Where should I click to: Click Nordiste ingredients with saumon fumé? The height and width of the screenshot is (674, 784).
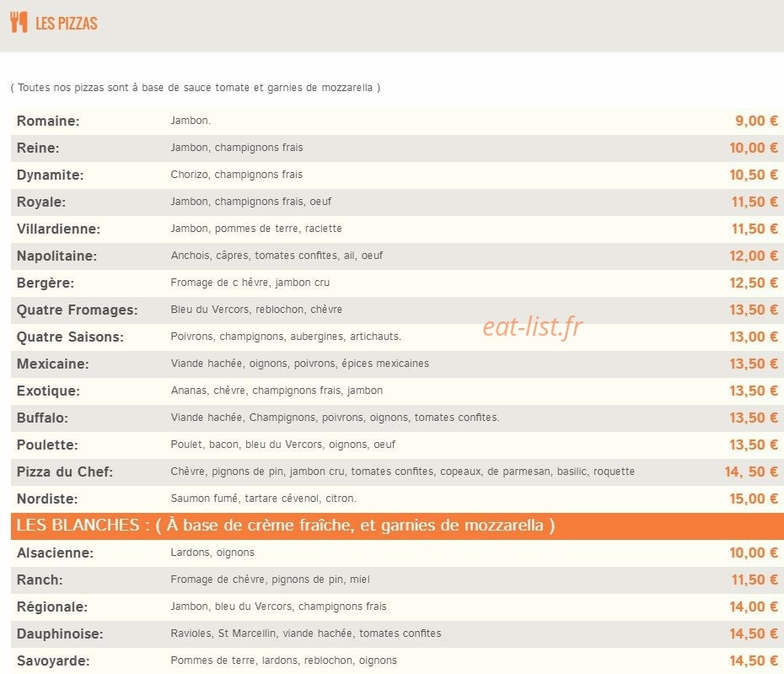[x=264, y=499]
